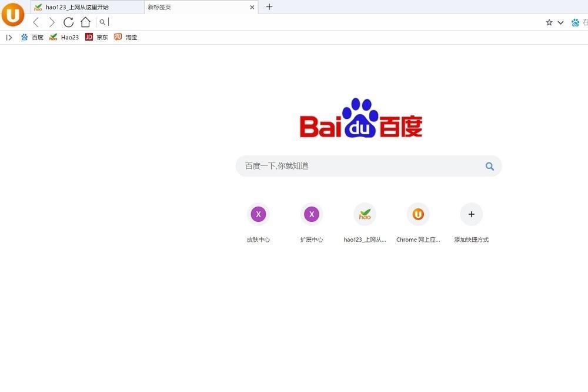Bookmark this page with the star icon
The height and width of the screenshot is (392, 588).
(549, 22)
